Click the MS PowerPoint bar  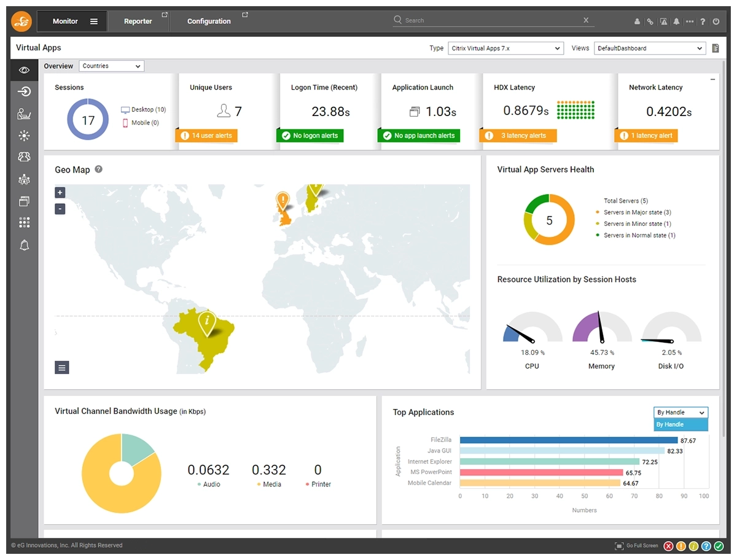541,472
